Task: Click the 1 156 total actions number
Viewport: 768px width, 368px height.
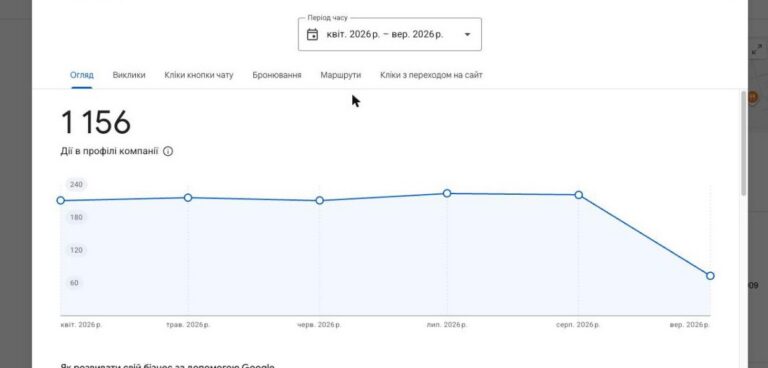Action: click(x=96, y=123)
